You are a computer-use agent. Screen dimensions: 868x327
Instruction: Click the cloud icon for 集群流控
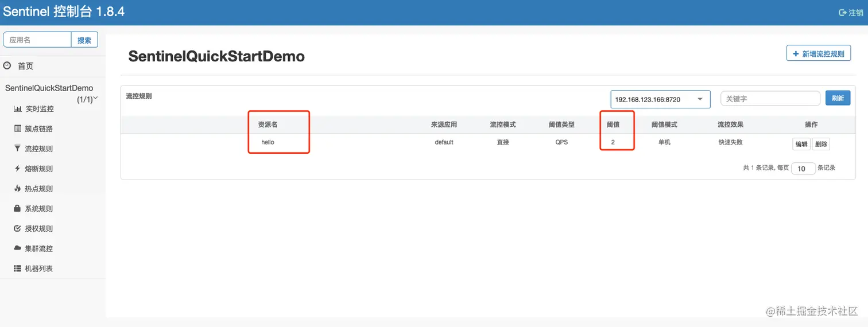[x=17, y=248]
